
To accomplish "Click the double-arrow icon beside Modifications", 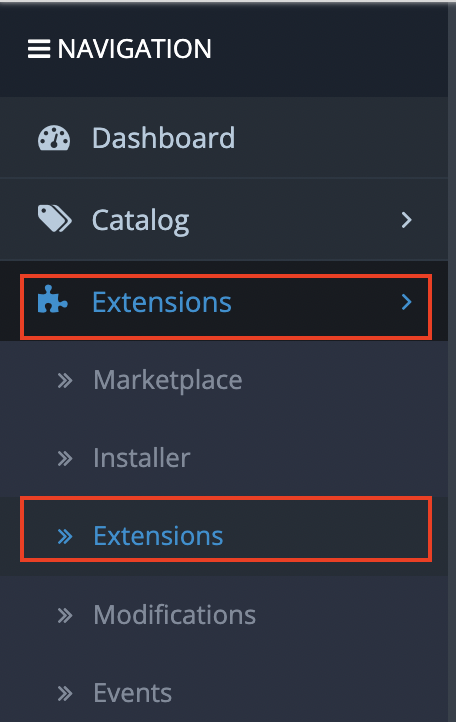I will point(65,615).
